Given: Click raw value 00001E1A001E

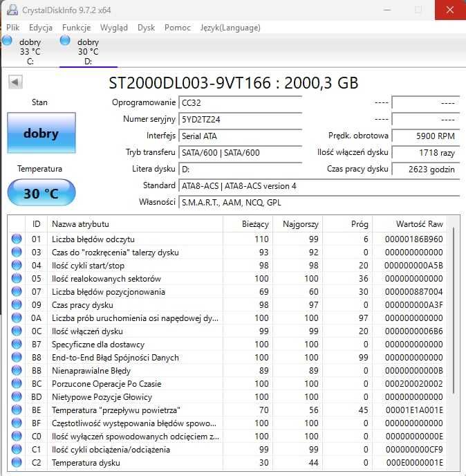Looking at the screenshot, I should click(x=414, y=410).
